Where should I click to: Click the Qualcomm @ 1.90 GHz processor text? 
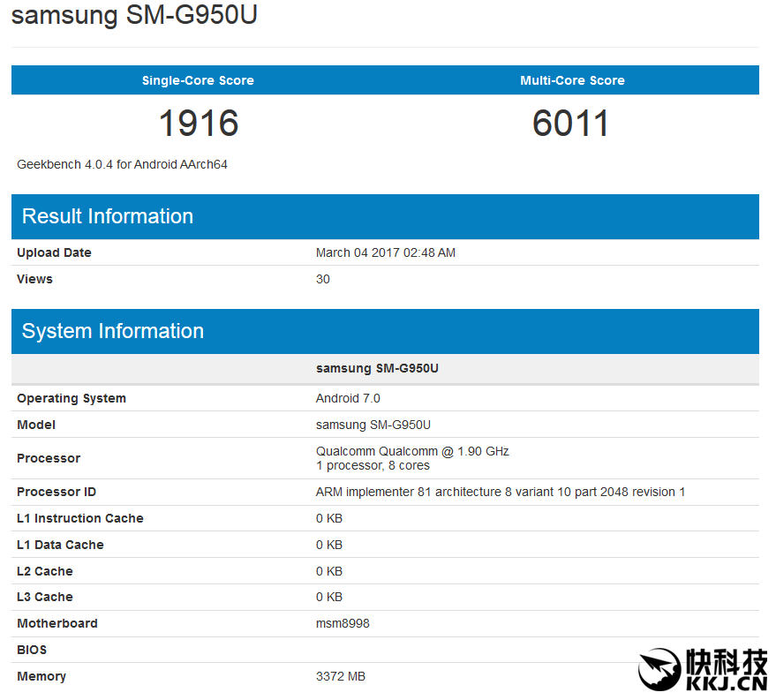tap(412, 451)
